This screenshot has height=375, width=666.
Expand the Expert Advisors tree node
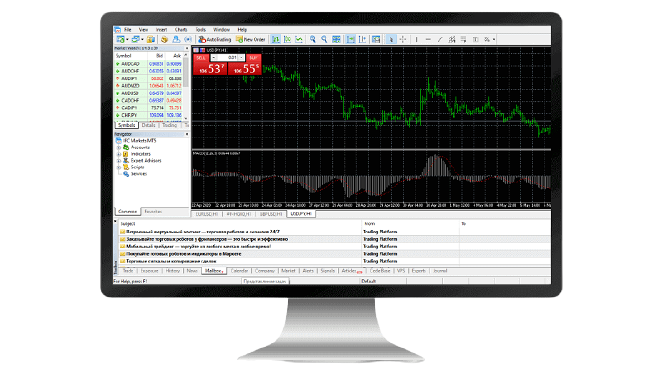tap(119, 161)
